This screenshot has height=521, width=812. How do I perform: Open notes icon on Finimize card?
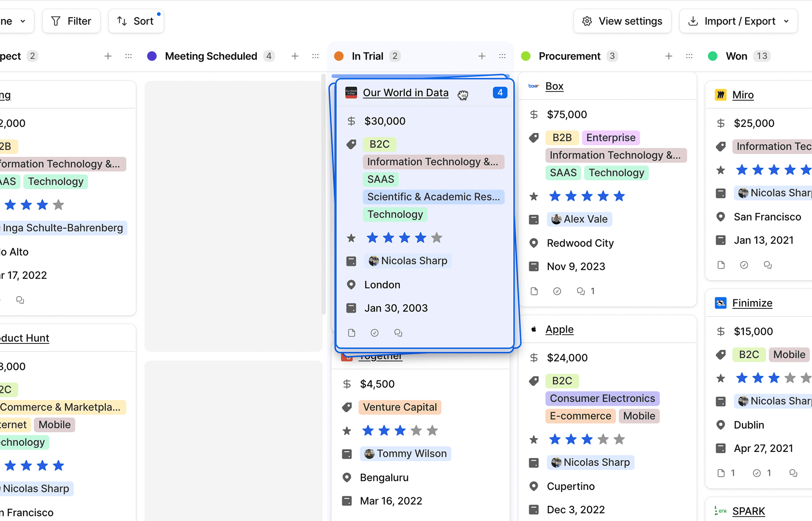click(721, 473)
